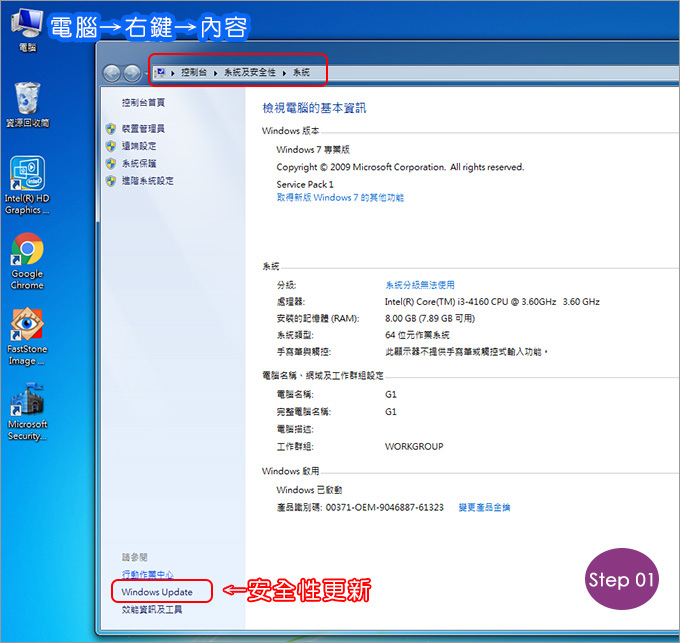Screen dimensions: 680x643
Task: Open Windows Update link
Action: pos(157,592)
